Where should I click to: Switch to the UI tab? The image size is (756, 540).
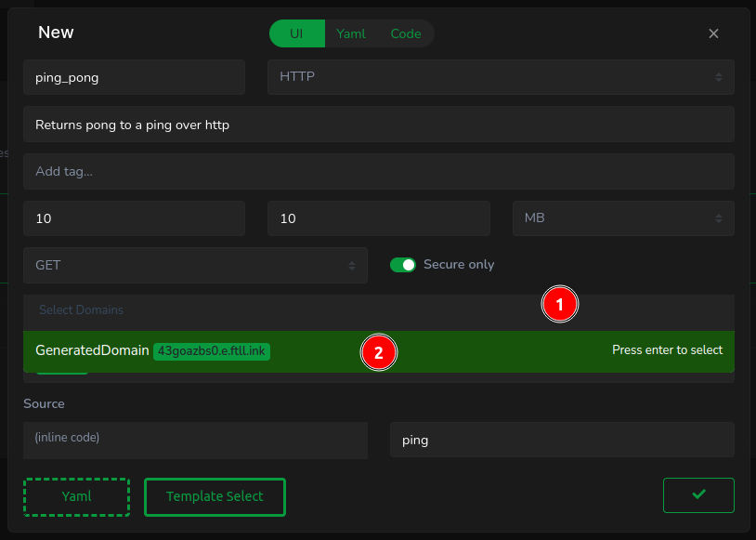point(296,33)
